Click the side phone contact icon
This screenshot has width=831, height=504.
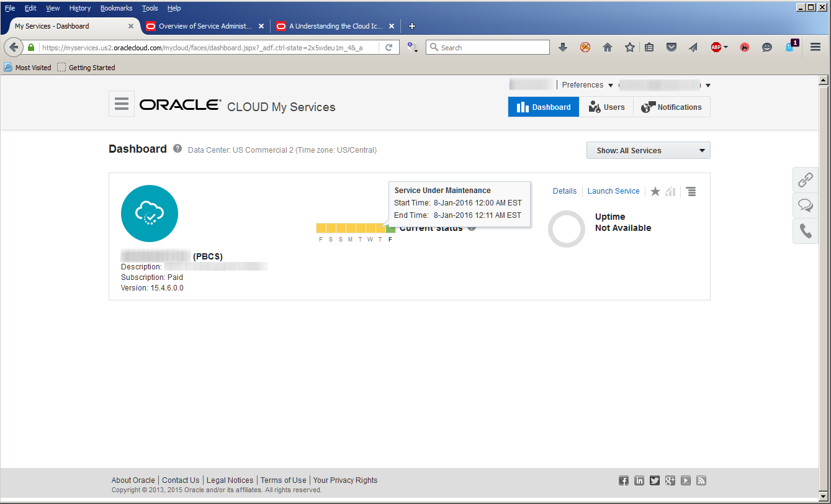coord(806,231)
